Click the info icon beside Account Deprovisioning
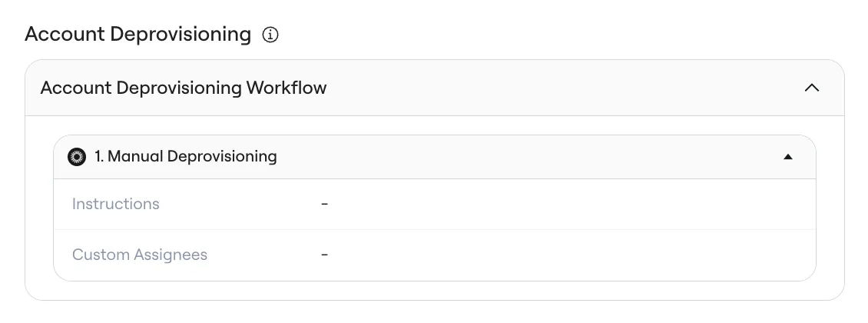The image size is (868, 323). click(x=270, y=35)
